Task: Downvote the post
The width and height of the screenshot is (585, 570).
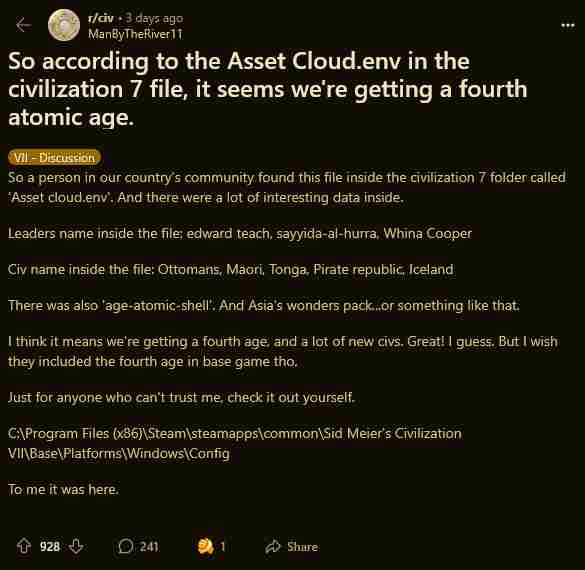Action: 76,546
